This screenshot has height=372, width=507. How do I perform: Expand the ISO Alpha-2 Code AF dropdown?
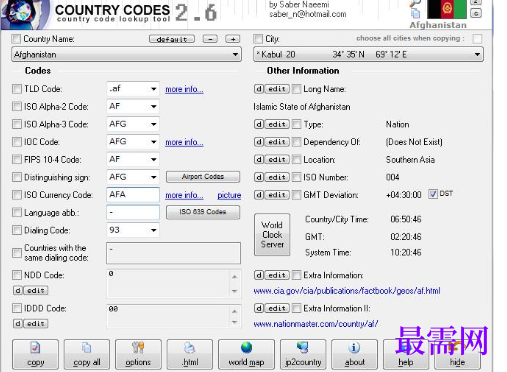coord(153,107)
